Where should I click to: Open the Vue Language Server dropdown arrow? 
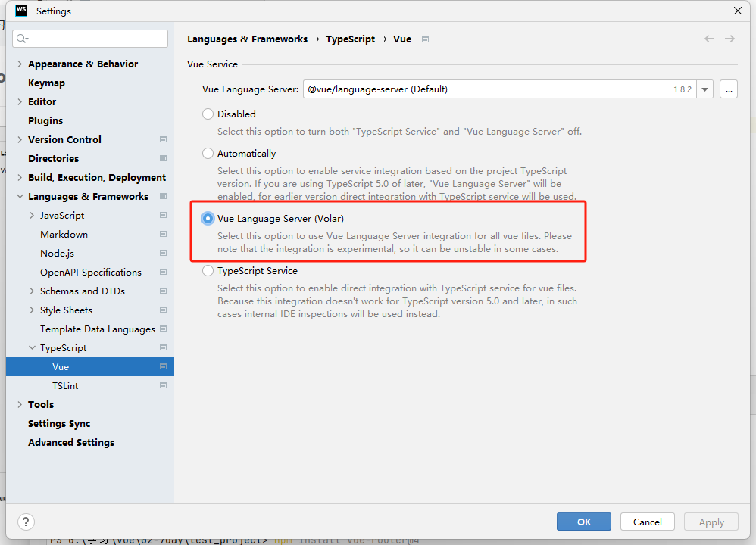(705, 89)
